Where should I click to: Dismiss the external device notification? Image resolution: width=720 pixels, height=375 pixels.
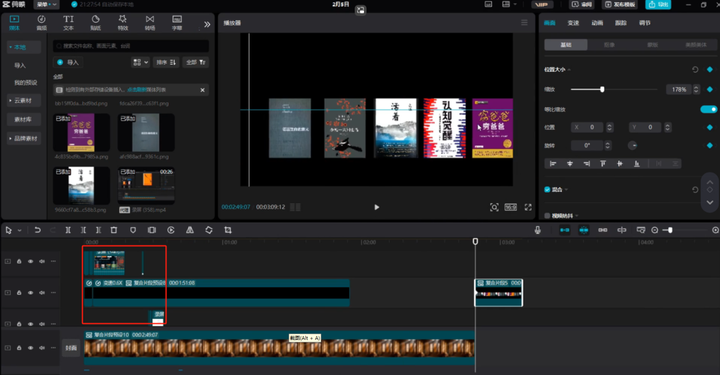pyautogui.click(x=202, y=90)
